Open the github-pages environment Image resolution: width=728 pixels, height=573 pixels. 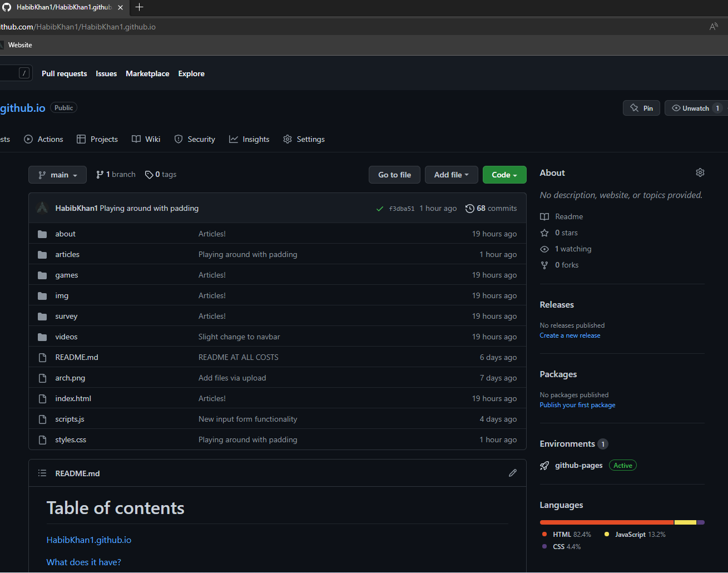(x=579, y=466)
